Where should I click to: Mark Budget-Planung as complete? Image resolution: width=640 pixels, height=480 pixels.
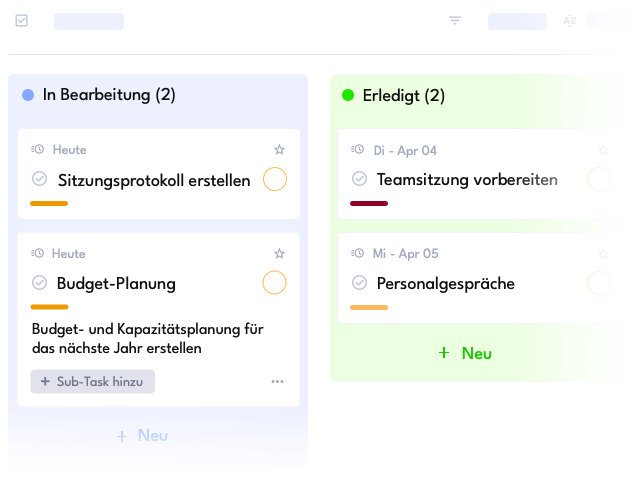pos(40,282)
